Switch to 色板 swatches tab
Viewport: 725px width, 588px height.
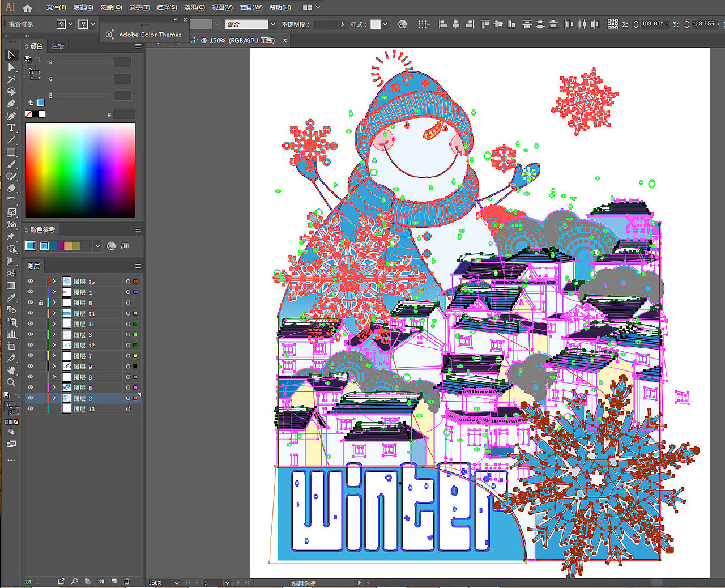58,46
